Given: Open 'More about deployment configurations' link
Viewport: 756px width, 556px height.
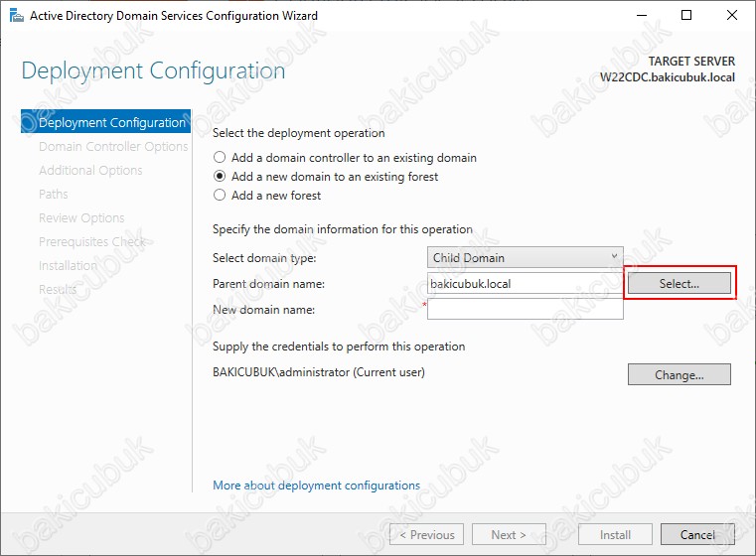Looking at the screenshot, I should [316, 486].
